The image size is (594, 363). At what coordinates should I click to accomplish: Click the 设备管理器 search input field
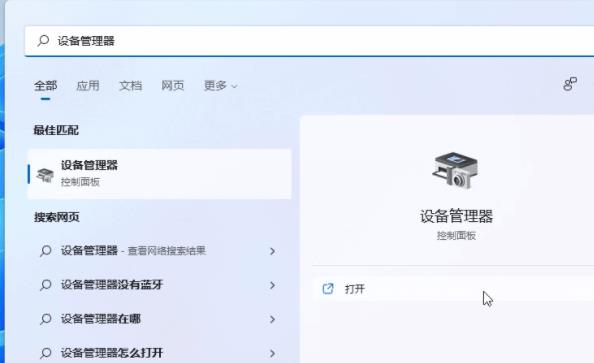(309, 41)
